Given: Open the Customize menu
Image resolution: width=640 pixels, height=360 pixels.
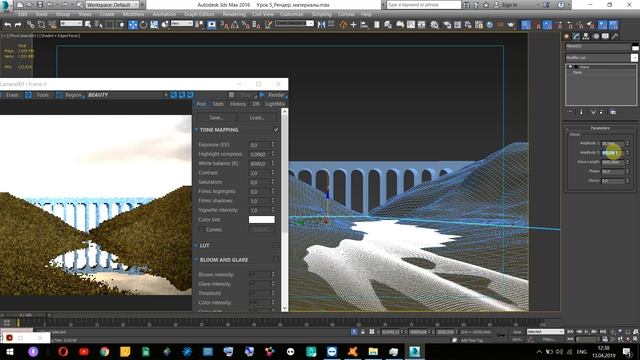Looking at the screenshot, I should point(291,14).
